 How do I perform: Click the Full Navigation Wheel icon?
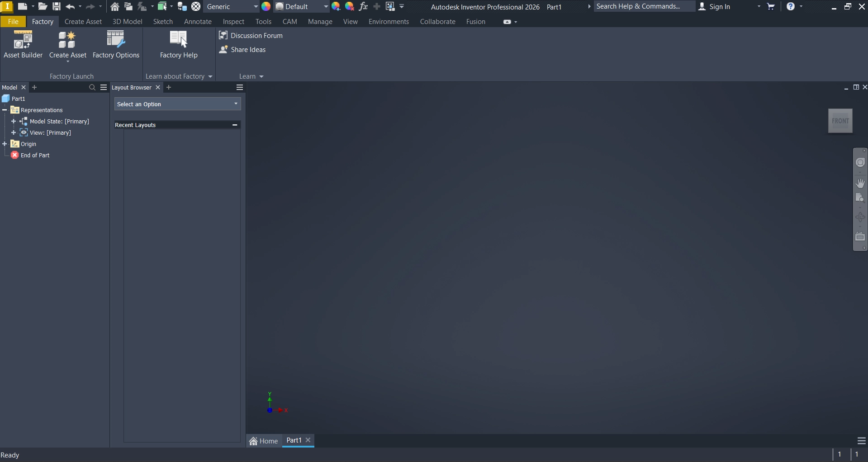[860, 163]
